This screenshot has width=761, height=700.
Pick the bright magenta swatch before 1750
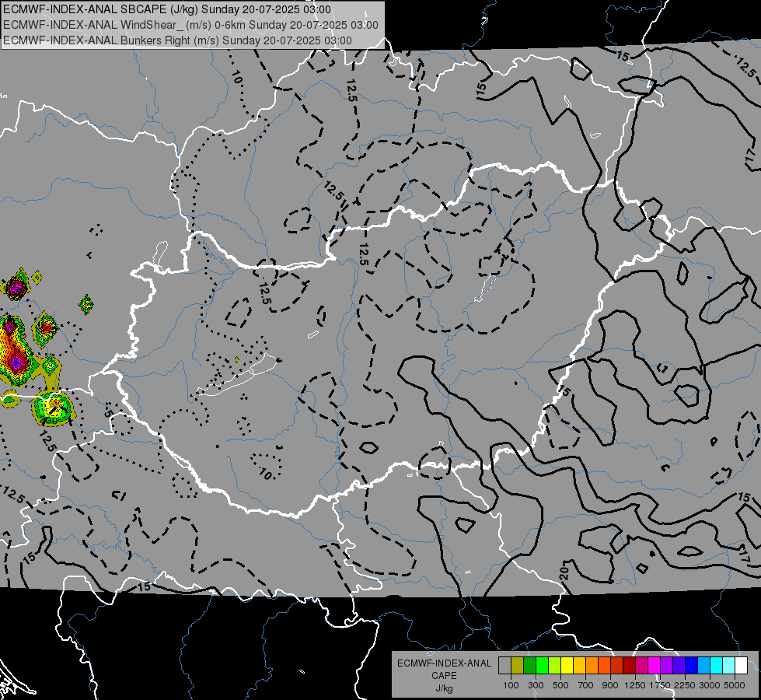click(x=655, y=666)
